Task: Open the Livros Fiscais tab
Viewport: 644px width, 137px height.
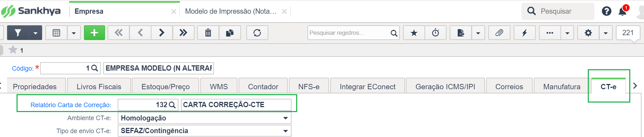Action: (99, 86)
